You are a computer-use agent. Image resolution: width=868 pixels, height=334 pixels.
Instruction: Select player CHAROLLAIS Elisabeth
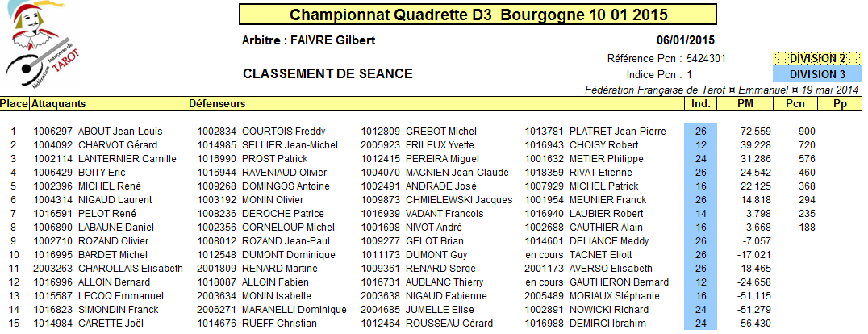pyautogui.click(x=131, y=269)
